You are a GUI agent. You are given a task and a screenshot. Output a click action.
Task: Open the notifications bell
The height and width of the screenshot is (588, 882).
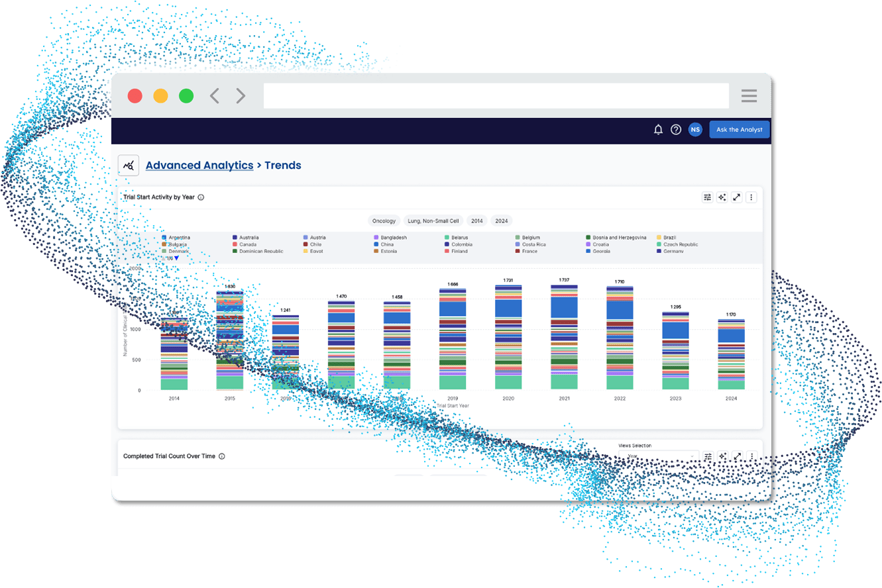[x=658, y=130]
